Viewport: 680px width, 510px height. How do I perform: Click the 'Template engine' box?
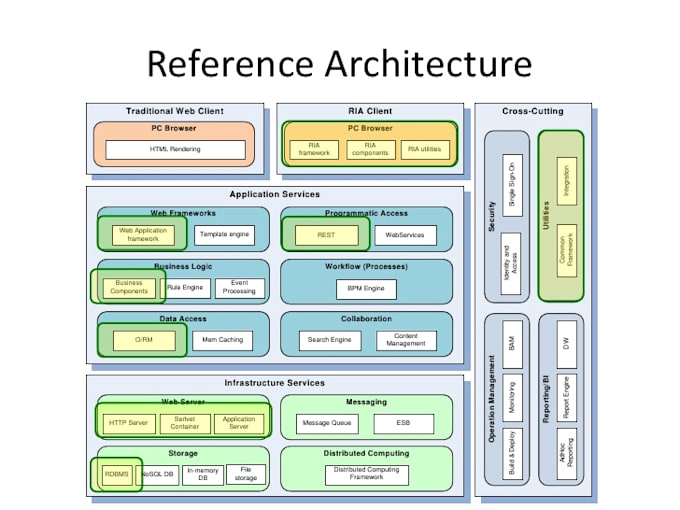(224, 235)
